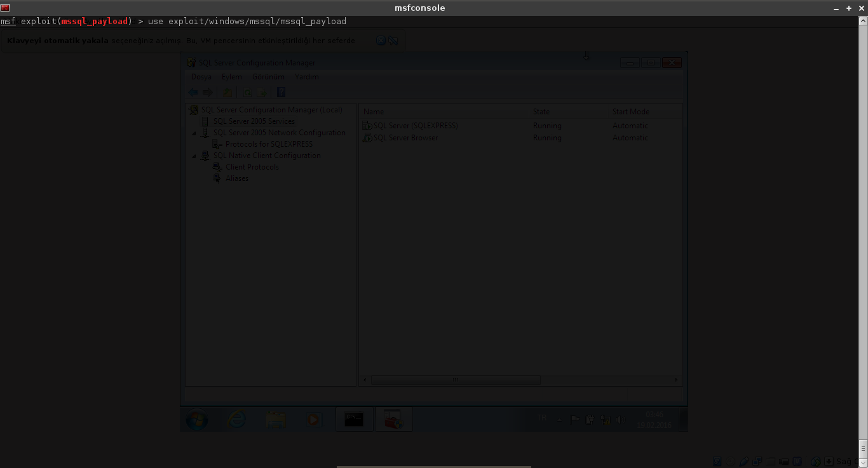Click the volume speaker tray icon
The image size is (868, 468).
point(620,420)
